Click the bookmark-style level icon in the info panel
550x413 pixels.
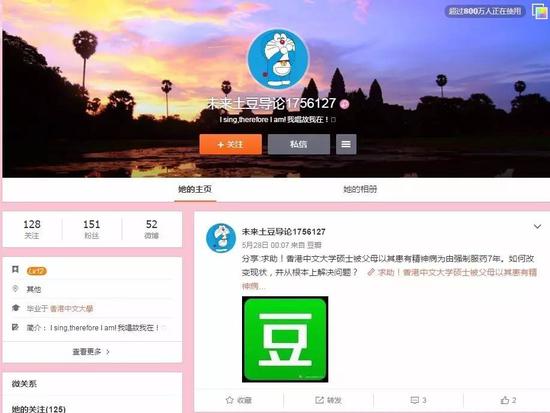[x=15, y=269]
